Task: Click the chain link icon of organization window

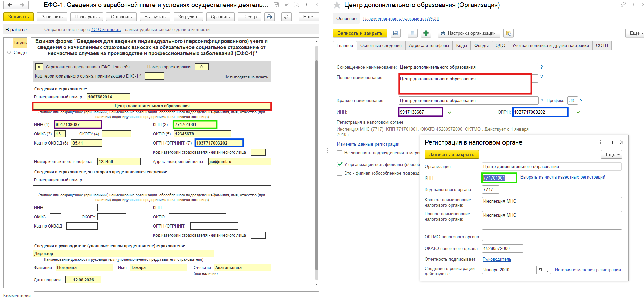Action: point(623,5)
